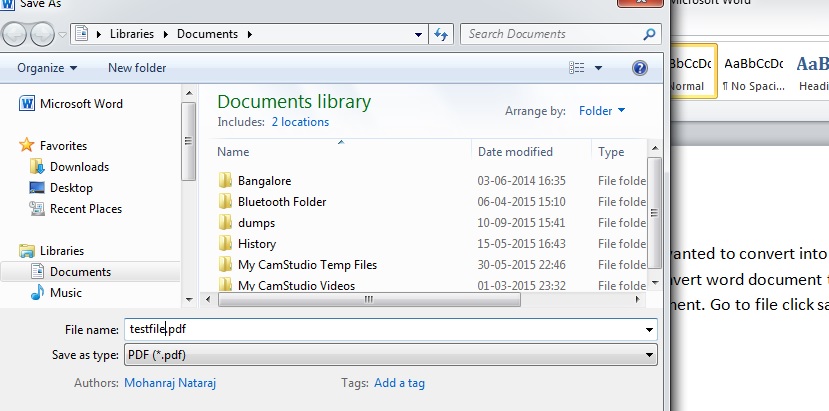The image size is (829, 411).
Task: Expand the File name dropdown arrow
Action: (x=649, y=330)
